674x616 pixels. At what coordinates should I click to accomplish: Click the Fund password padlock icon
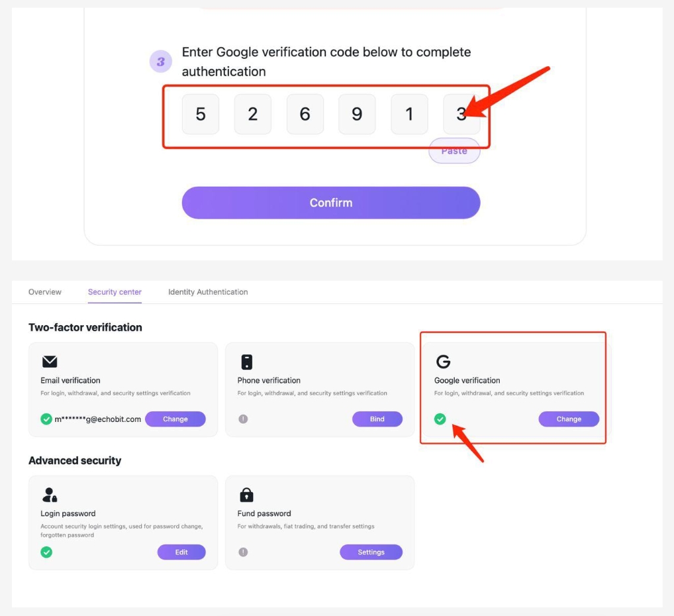point(247,495)
